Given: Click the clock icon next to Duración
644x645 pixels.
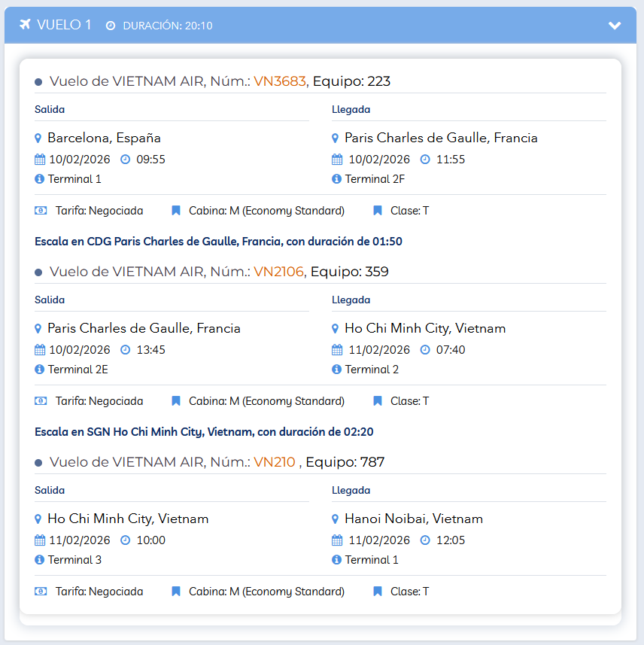Looking at the screenshot, I should coord(111,26).
